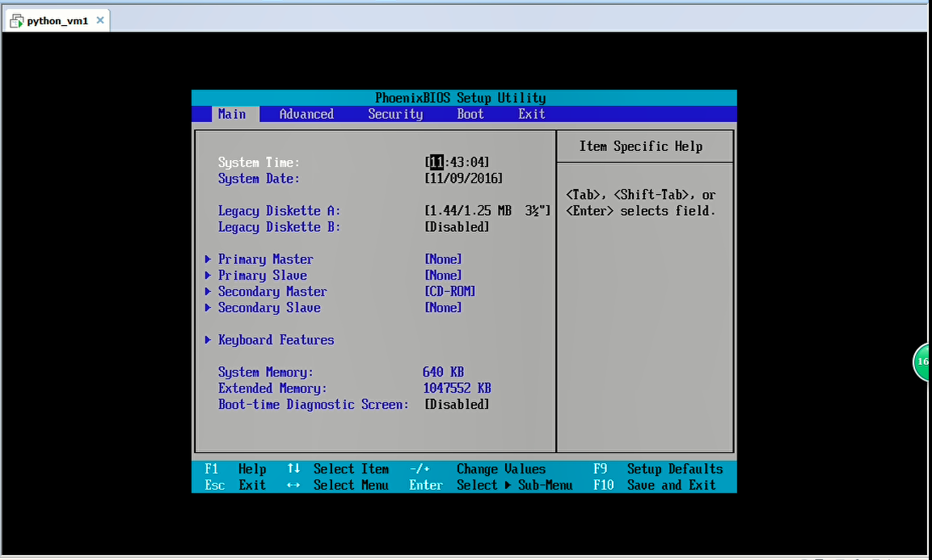Click the PhoenixBIOS Setup Utility title
Screen dimensions: 932x560
[x=460, y=98]
